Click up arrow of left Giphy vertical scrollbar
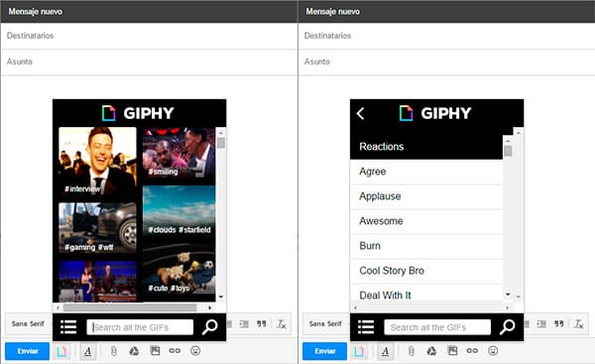The image size is (595, 364). [x=221, y=132]
